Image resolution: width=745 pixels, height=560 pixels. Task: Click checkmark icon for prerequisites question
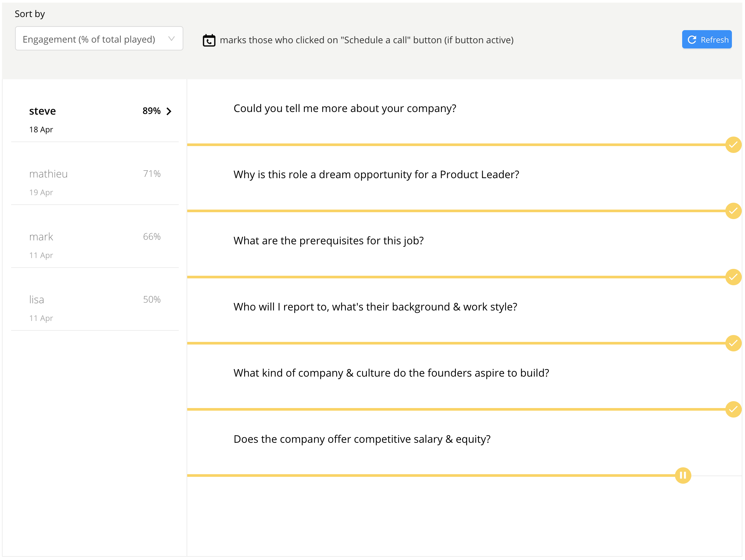tap(733, 277)
